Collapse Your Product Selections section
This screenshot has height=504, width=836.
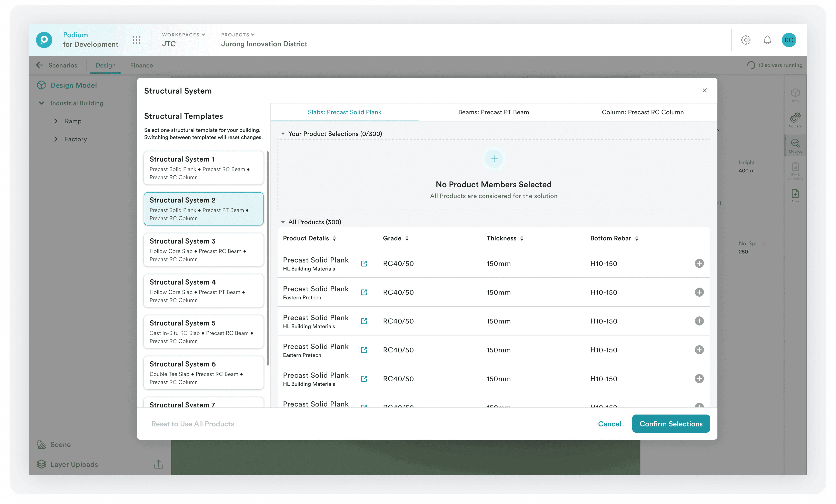pos(283,134)
